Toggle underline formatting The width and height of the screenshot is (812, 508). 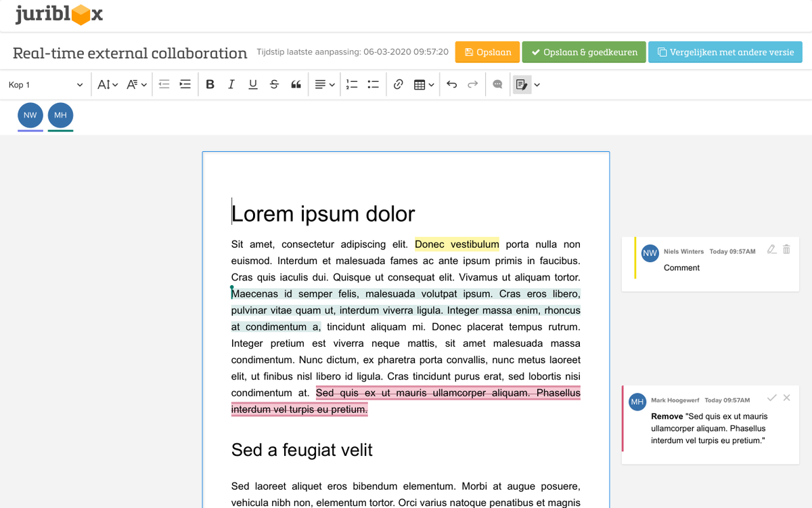point(253,85)
